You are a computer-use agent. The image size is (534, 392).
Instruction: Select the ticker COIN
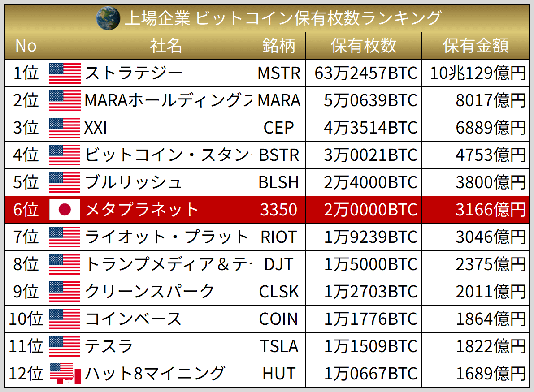278,319
